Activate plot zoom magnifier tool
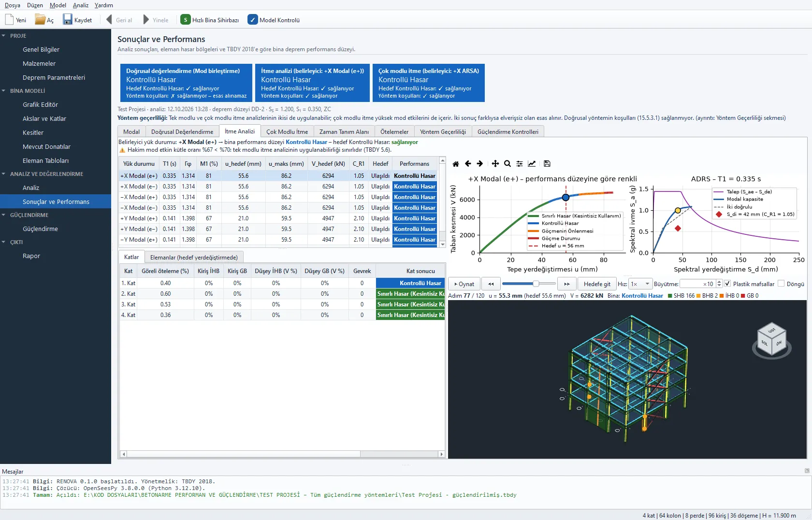 pyautogui.click(x=507, y=164)
